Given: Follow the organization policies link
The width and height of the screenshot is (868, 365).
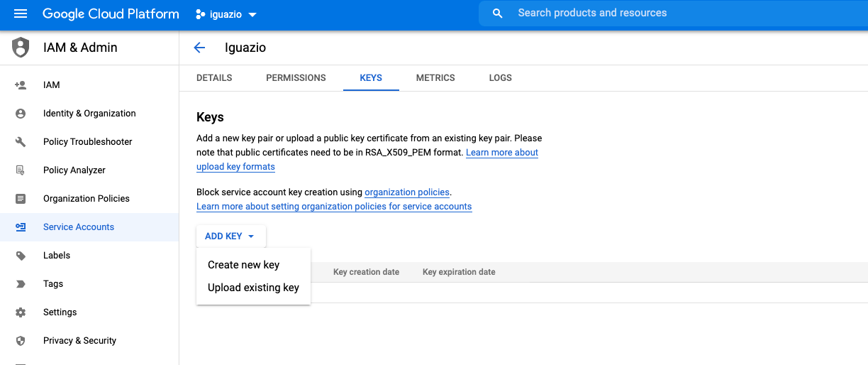Looking at the screenshot, I should [407, 192].
